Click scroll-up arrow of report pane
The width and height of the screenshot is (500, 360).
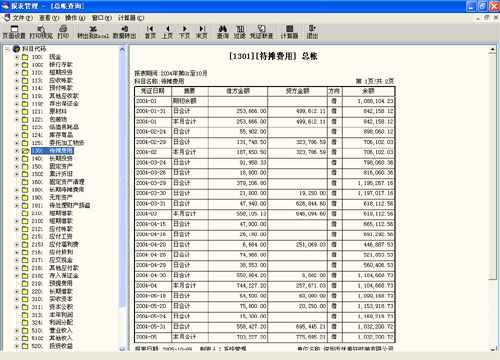tap(493, 50)
